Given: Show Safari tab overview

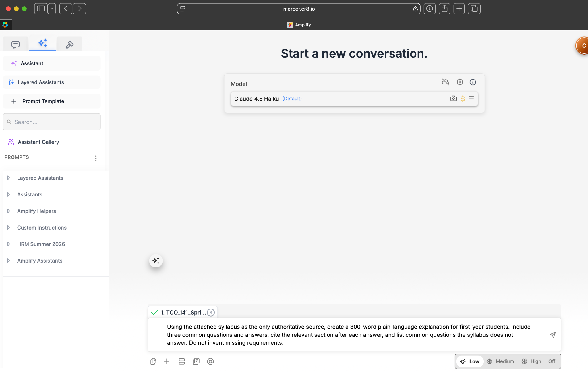Looking at the screenshot, I should (474, 9).
